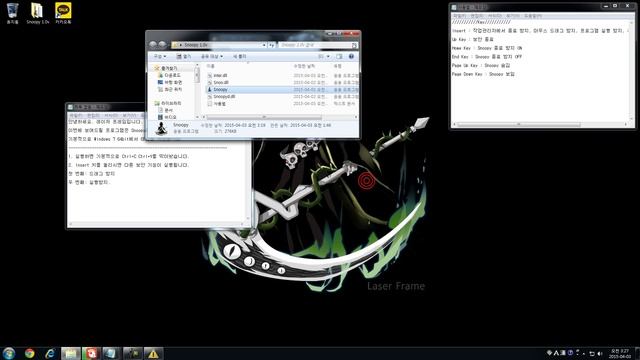Screen dimensions: 640x360
Task: Click the left Notepad window title bar icon
Action: [x=71, y=107]
